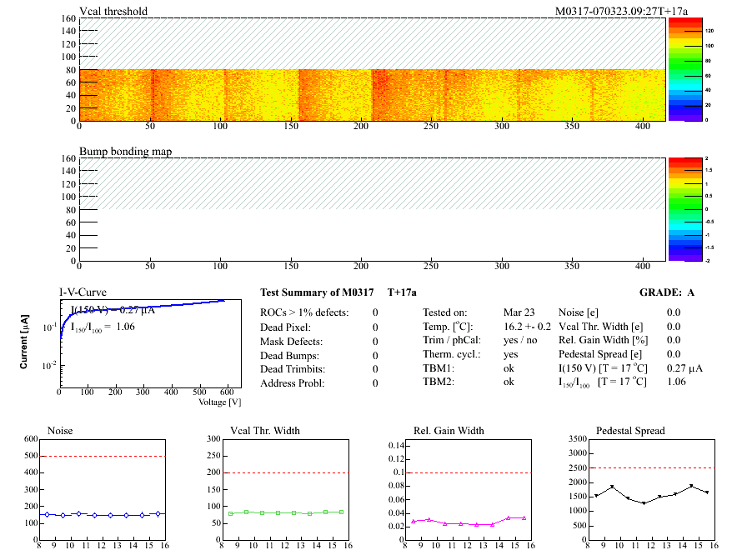Viewport: 747px width, 560px height.
Task: Click the Voltage [V] axis label
Action: pyautogui.click(x=219, y=402)
